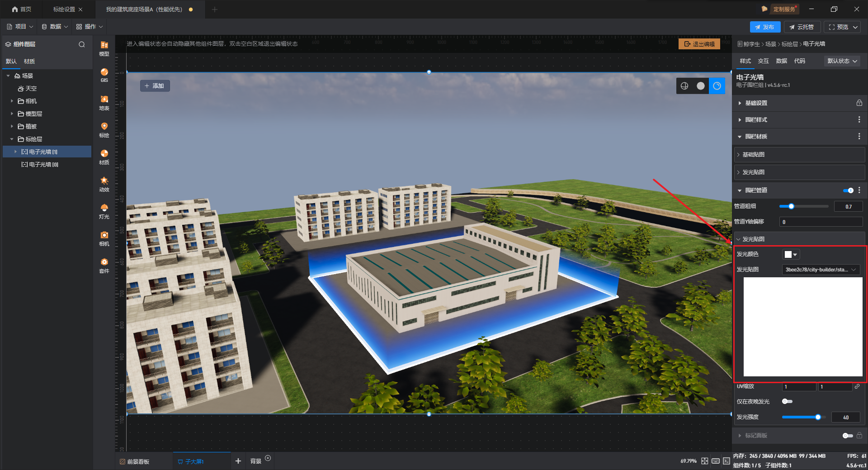Screen dimensions: 868x470
Task: Open the 灯光 component category
Action: 104,211
